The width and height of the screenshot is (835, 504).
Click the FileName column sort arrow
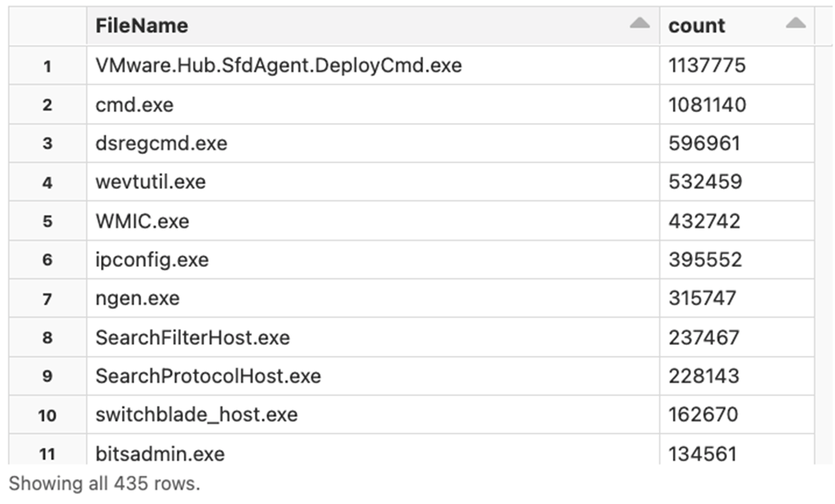[x=639, y=24]
